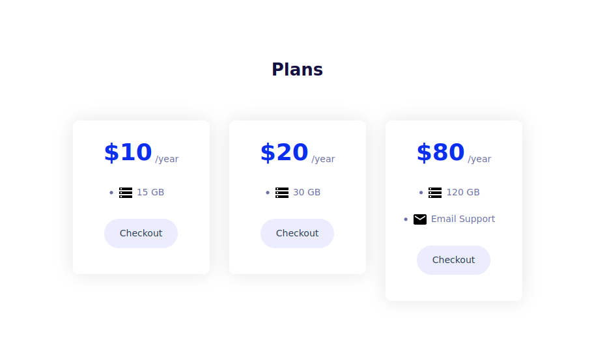Viewport: 592px width, 364px height.
Task: Click the storage icon next to 15 GB
Action: point(126,193)
